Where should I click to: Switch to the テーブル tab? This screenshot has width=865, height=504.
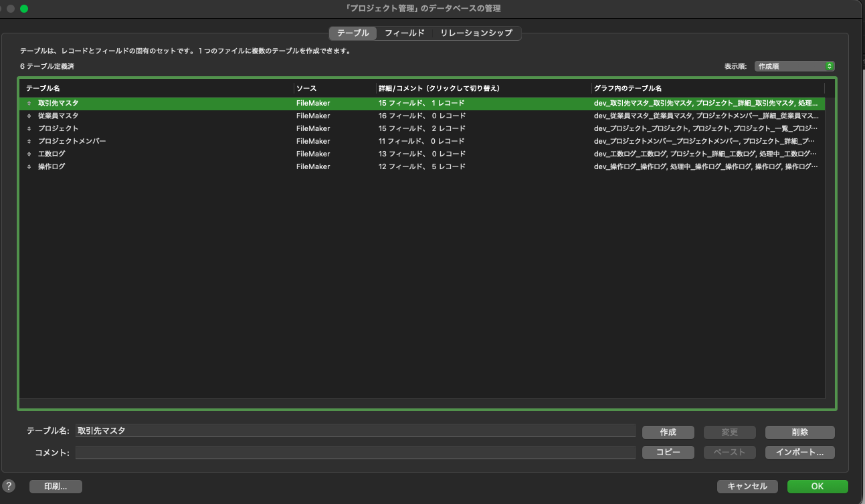[353, 33]
